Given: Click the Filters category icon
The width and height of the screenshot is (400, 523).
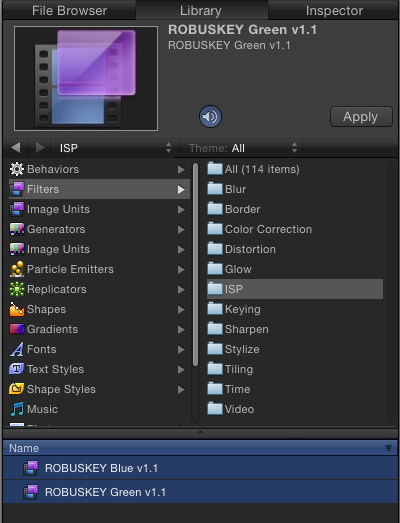Looking at the screenshot, I should [x=17, y=189].
